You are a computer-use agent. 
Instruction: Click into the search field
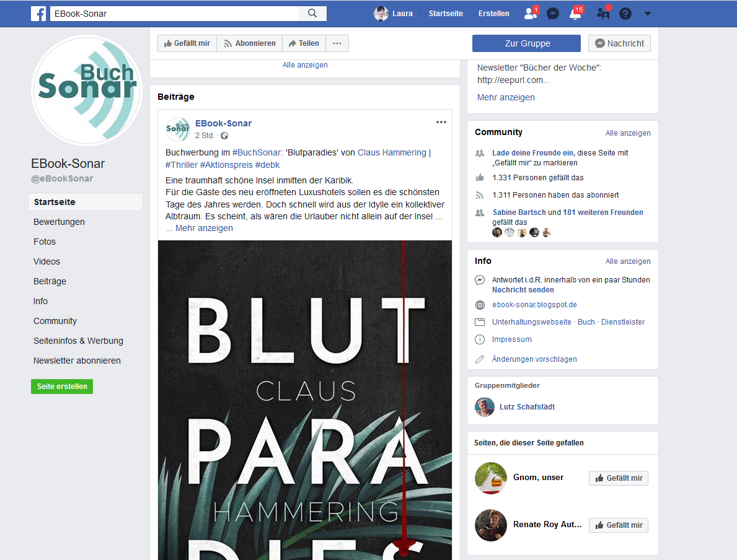(174, 14)
